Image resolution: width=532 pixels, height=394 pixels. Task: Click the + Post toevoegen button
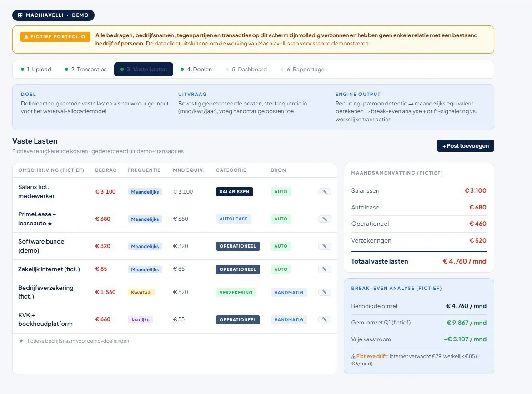466,146
